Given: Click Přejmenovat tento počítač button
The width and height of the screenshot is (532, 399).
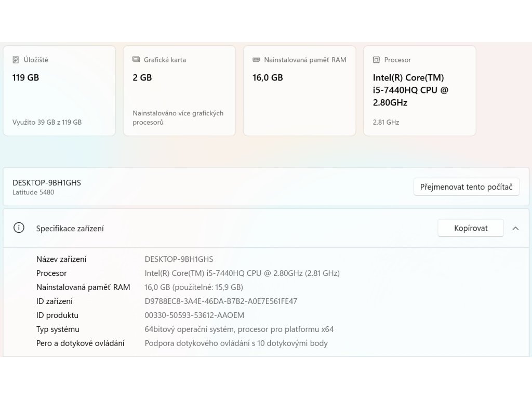Looking at the screenshot, I should point(466,187).
